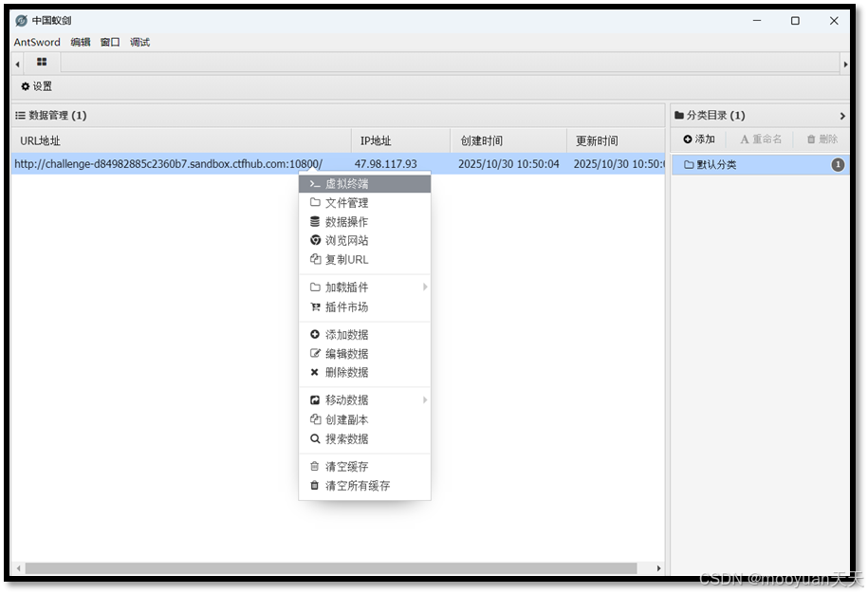Select 清空所有缓存 menu entry
This screenshot has height=594, width=868.
click(x=365, y=486)
